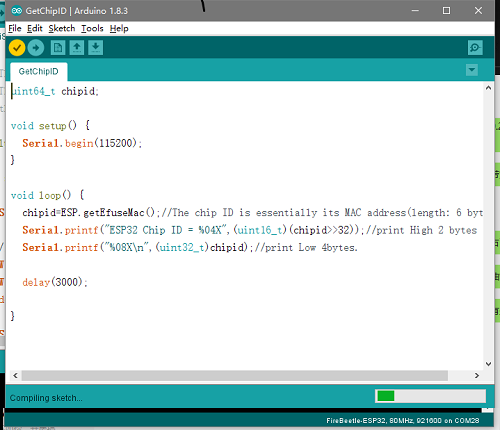Image resolution: width=500 pixels, height=430 pixels.
Task: Create a new sketch with New icon
Action: [58, 47]
